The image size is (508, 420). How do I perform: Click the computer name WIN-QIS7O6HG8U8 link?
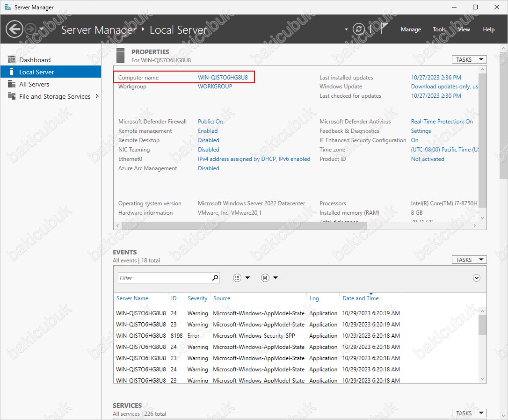click(223, 78)
